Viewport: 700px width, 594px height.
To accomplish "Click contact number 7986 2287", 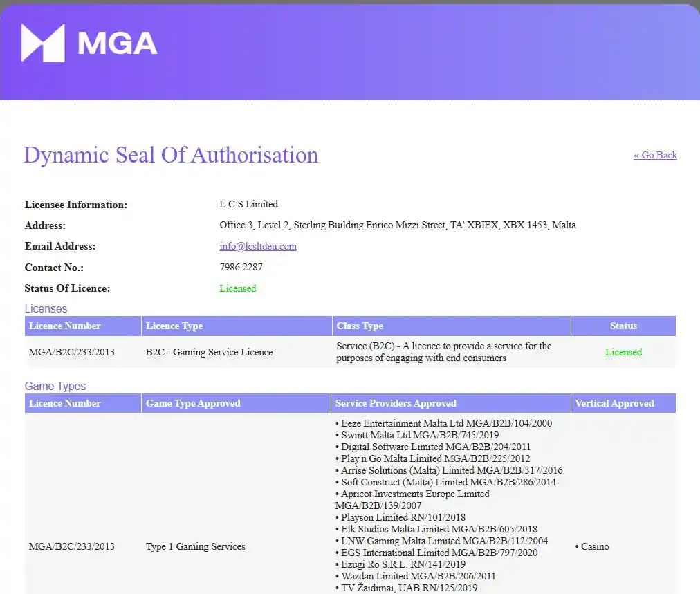I will [x=241, y=267].
